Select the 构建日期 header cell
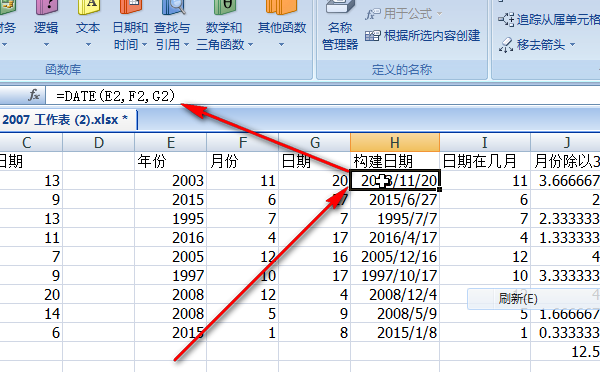The image size is (600, 372). [x=395, y=161]
